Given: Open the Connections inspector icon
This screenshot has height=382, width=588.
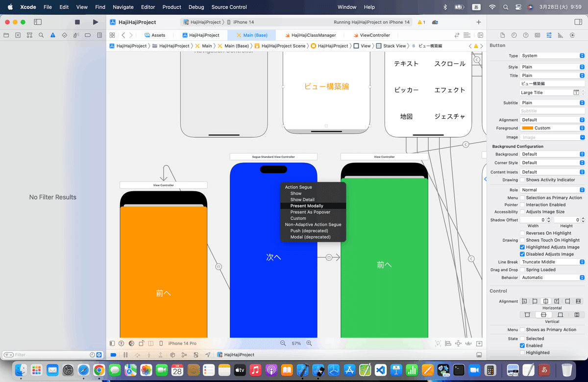Looking at the screenshot, I should point(572,35).
